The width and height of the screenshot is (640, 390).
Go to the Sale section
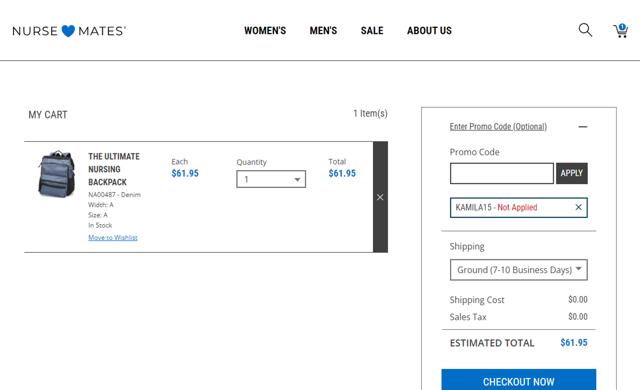pyautogui.click(x=372, y=31)
